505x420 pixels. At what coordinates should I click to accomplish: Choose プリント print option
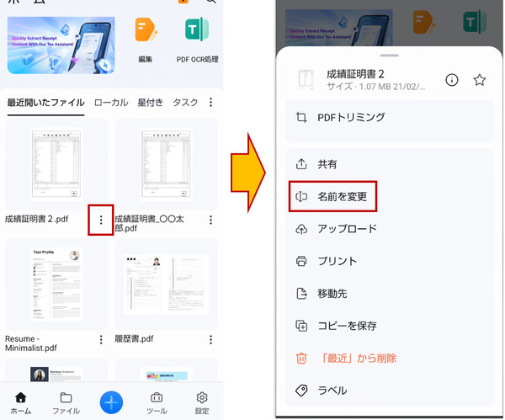pos(390,261)
